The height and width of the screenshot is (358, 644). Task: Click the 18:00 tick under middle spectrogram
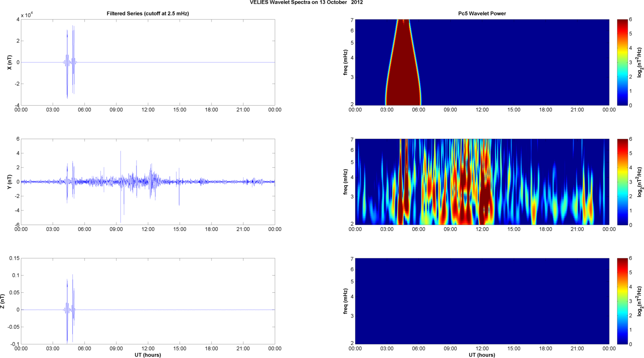(545, 229)
